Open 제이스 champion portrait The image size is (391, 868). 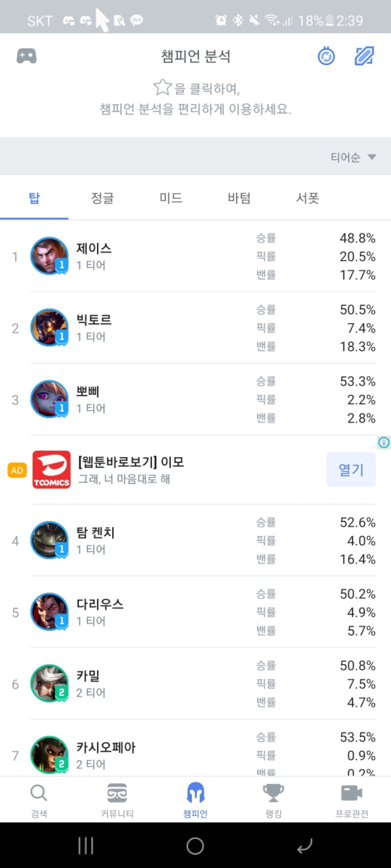coord(49,256)
